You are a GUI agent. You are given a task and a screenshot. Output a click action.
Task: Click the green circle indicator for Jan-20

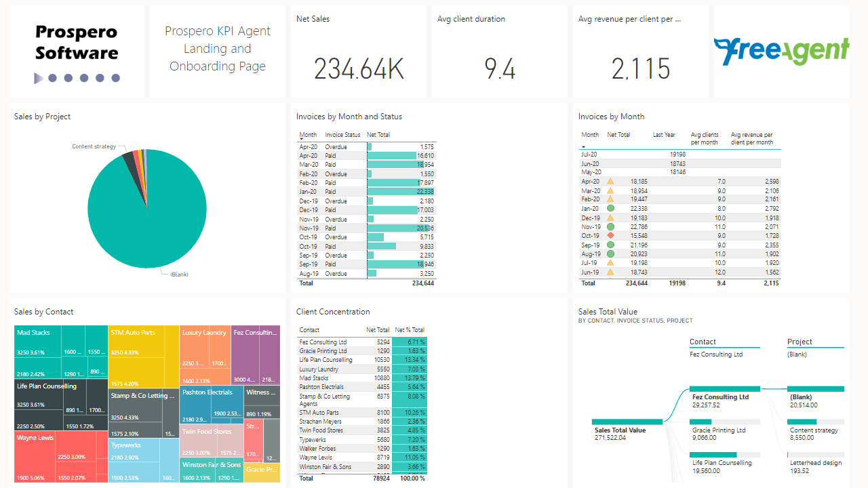pos(610,209)
